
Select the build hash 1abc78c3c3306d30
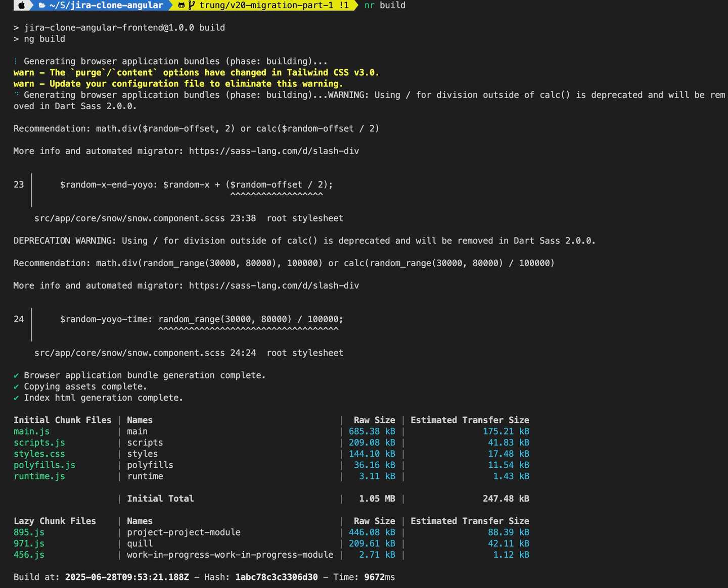point(276,577)
